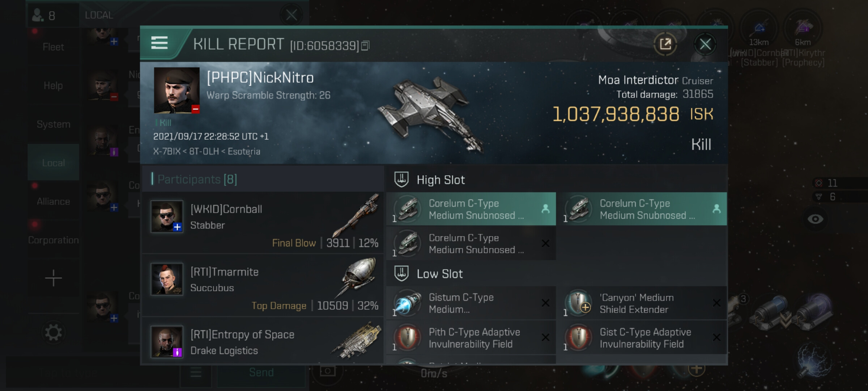868x391 pixels.
Task: Open participant [RTI]Tmarmite's entry
Action: tap(263, 285)
